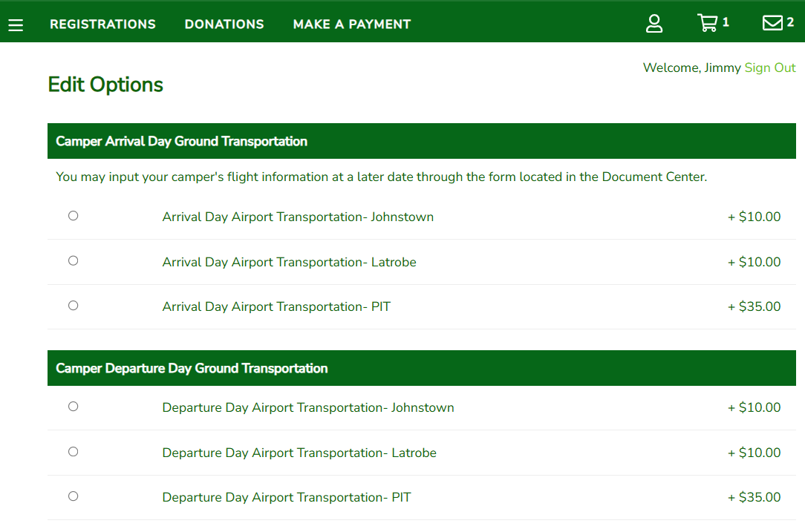Click the Sign Out link
Viewport: 805px width, 532px height.
pos(770,68)
